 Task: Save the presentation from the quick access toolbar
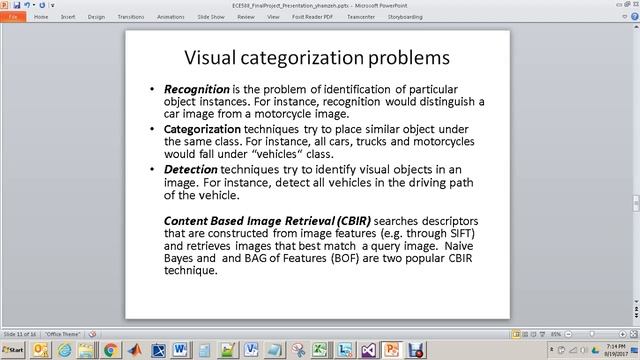point(17,5)
